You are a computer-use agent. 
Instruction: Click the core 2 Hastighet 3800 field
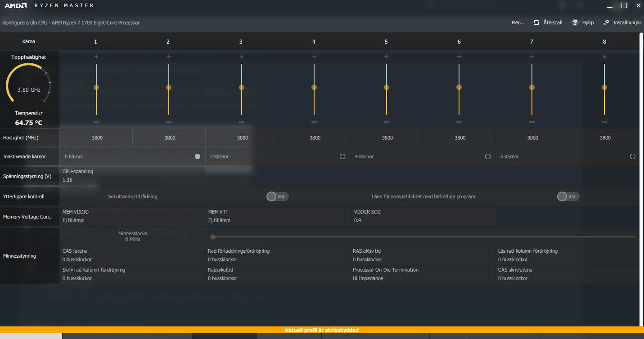point(169,138)
